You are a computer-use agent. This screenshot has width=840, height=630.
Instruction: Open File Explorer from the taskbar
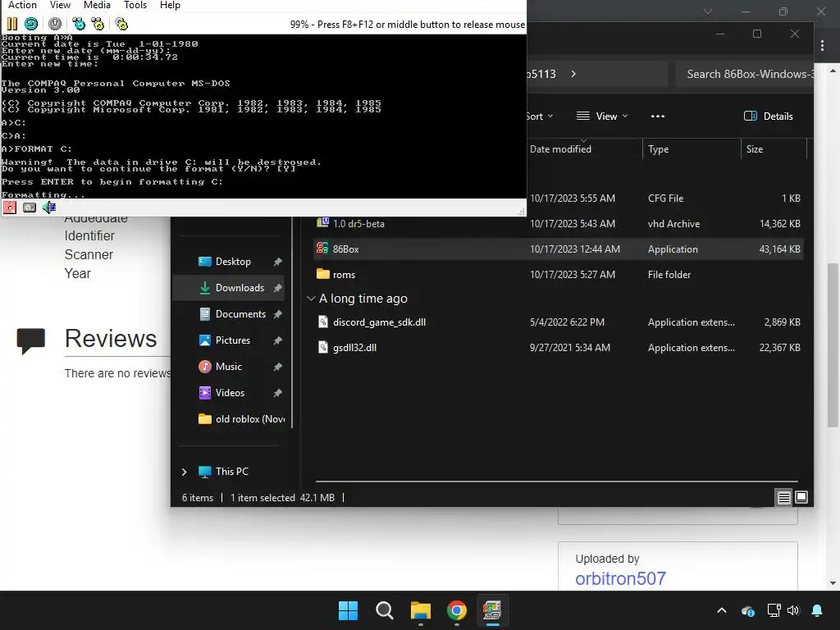421,610
